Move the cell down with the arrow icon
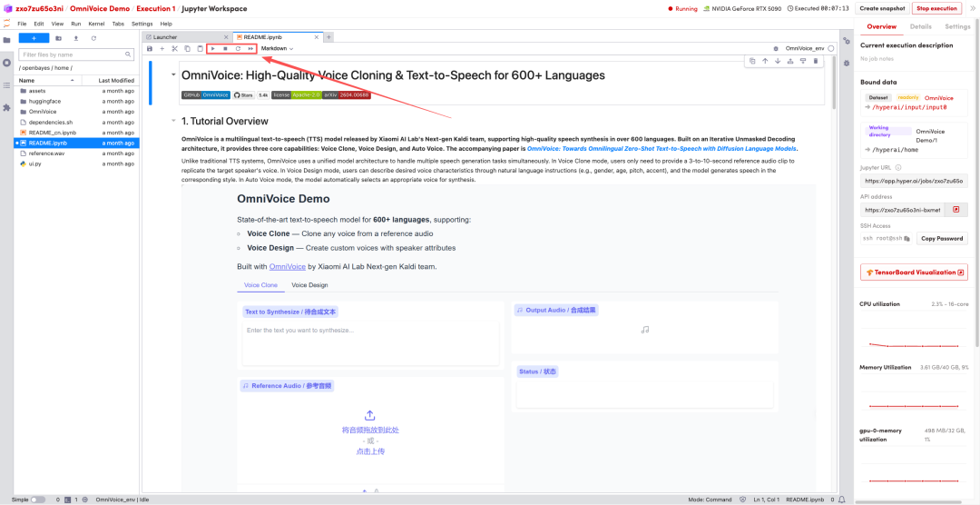This screenshot has height=505, width=980. pos(778,61)
